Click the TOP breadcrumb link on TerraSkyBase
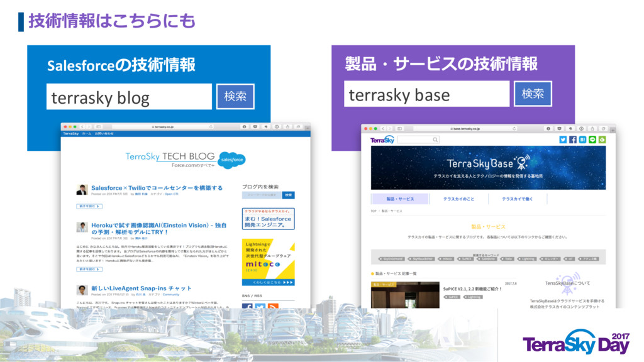 tap(374, 211)
